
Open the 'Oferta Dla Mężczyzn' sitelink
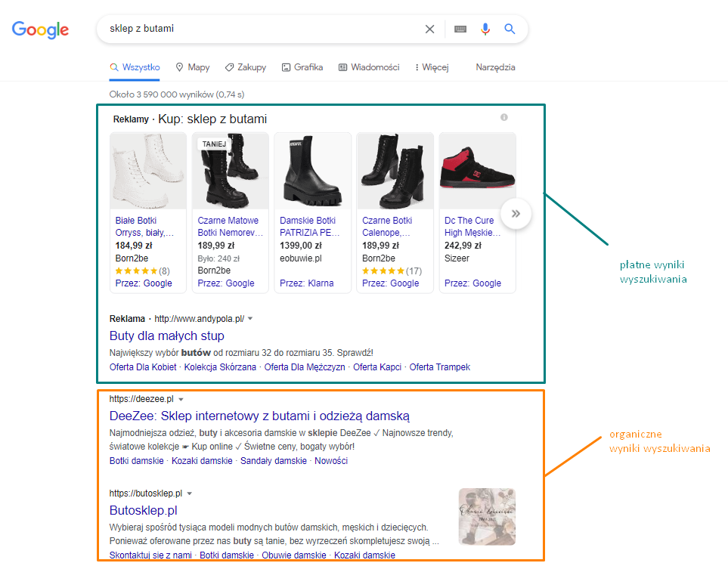point(305,367)
